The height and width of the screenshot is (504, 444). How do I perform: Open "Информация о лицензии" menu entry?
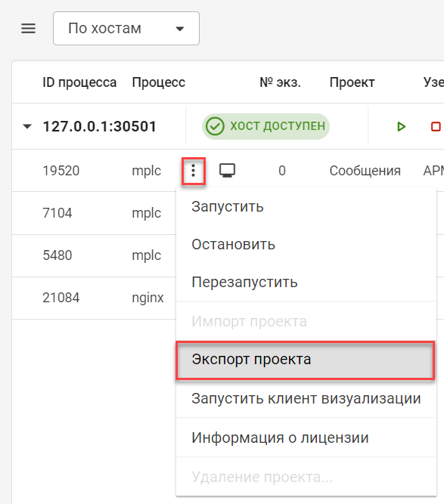point(306,438)
